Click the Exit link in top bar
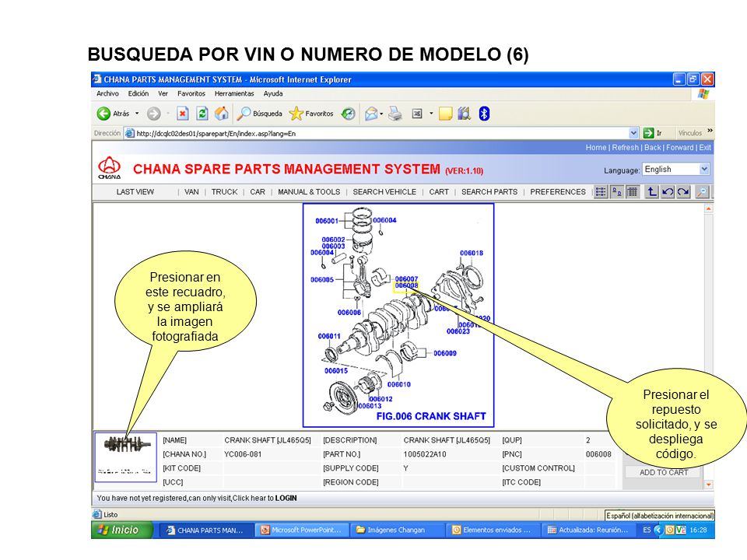This screenshot has width=747, height=560. (x=705, y=148)
